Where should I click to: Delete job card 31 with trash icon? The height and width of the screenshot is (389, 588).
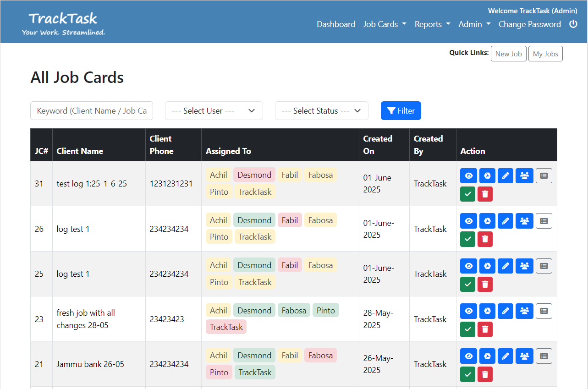click(x=485, y=194)
